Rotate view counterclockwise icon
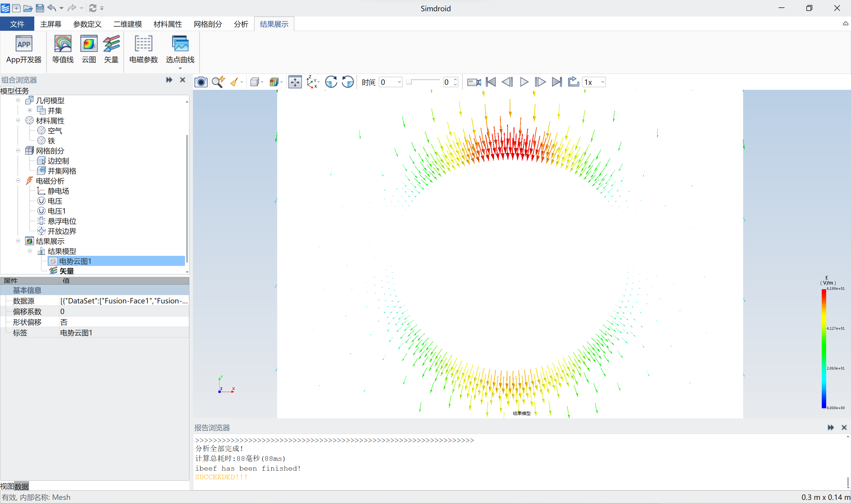Screen dimensions: 851x504 (347, 82)
